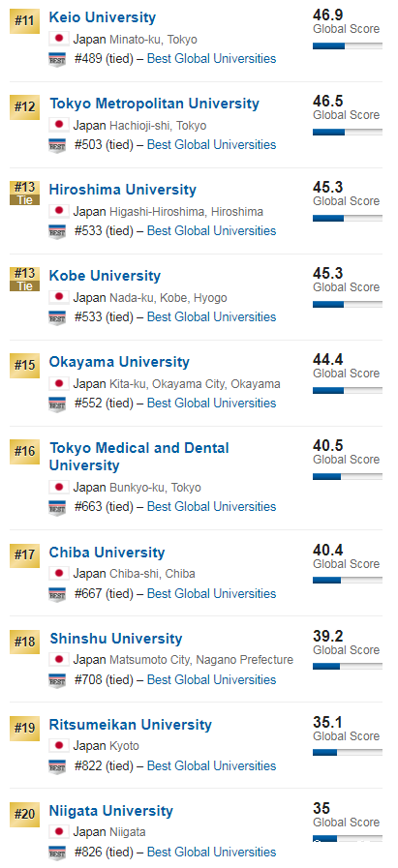Viewport: 398px width, 868px height.
Task: Click the Japan flag icon under Okayama University
Action: 59,383
